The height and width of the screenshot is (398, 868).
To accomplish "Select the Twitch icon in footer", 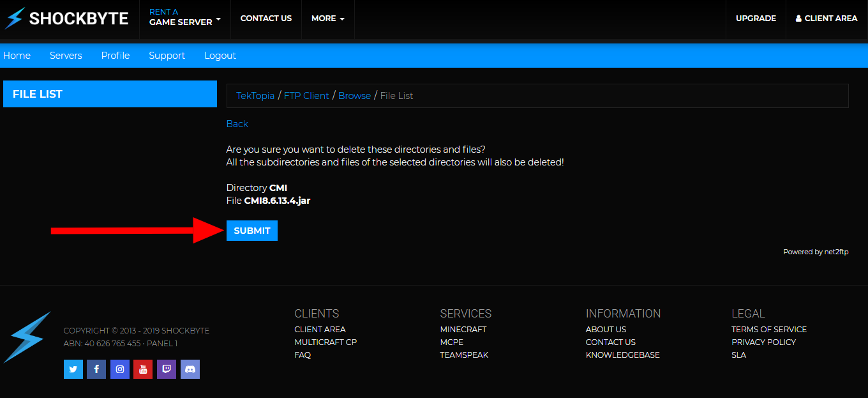I will click(167, 369).
